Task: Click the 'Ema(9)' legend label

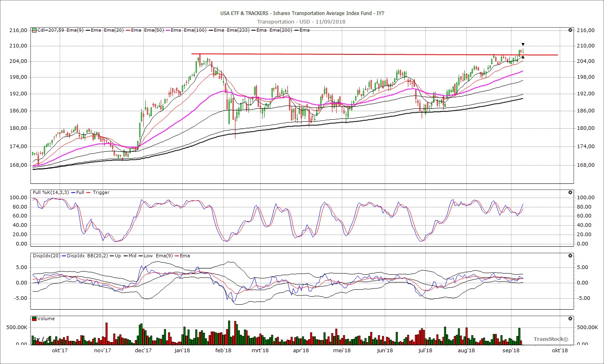Action: click(x=75, y=30)
